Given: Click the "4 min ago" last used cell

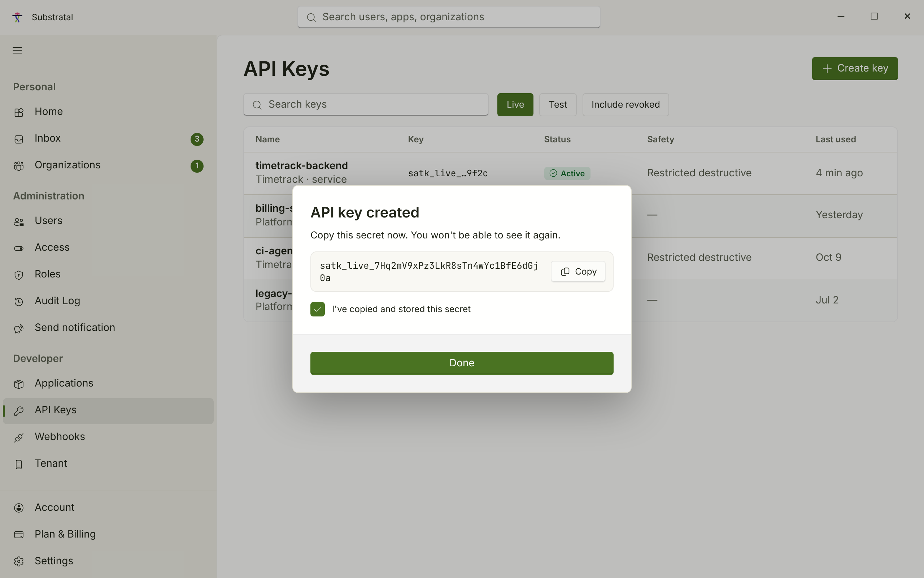Looking at the screenshot, I should [x=839, y=173].
